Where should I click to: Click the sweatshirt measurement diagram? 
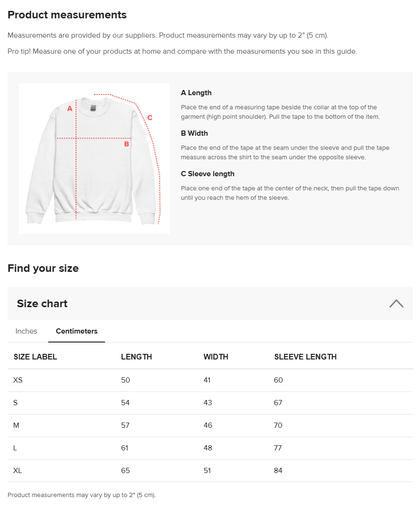[x=94, y=158]
